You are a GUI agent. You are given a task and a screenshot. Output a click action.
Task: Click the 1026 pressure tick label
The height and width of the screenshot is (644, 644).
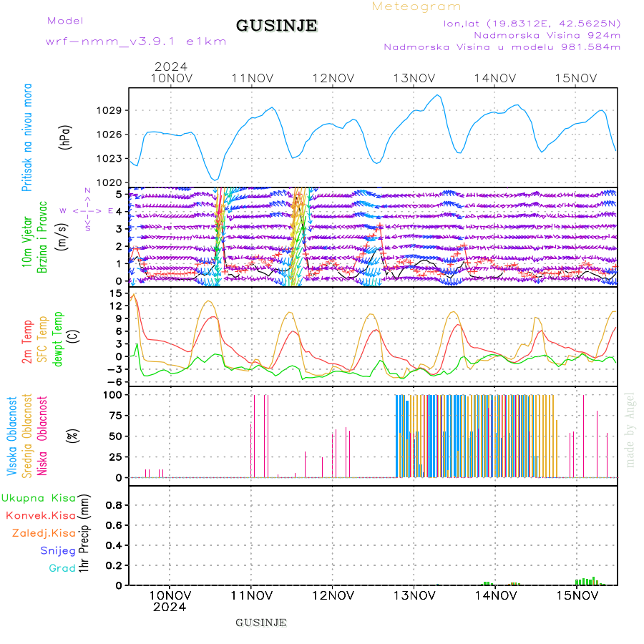[109, 135]
